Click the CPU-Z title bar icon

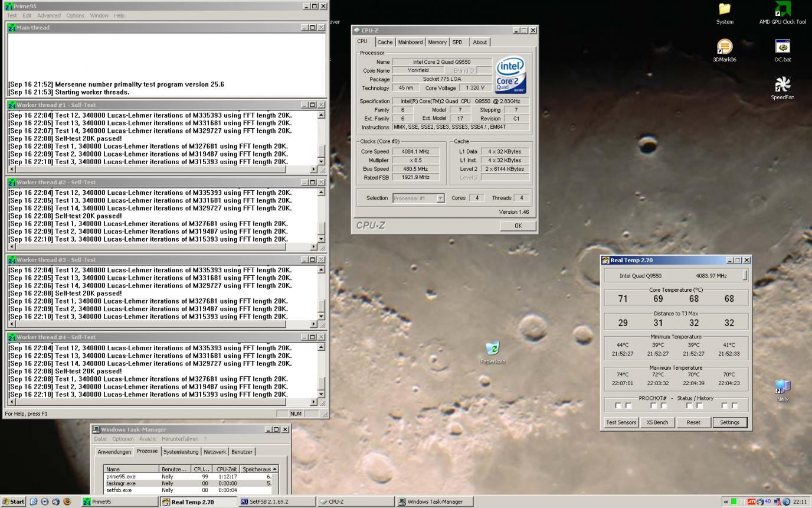click(356, 30)
